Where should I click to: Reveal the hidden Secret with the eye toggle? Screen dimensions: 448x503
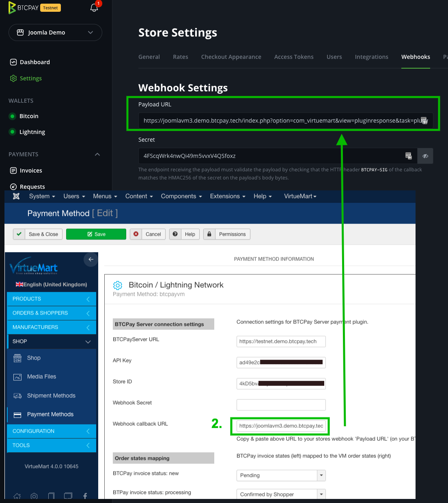point(425,155)
